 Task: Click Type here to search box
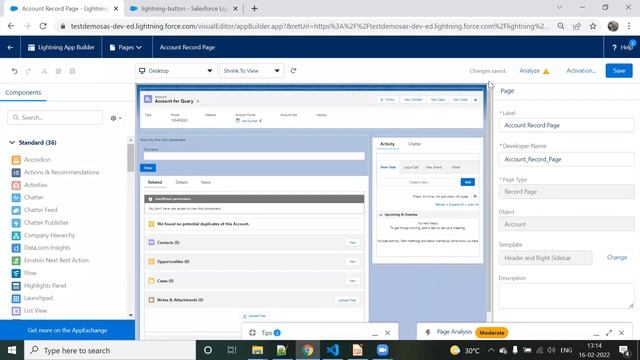coord(110,350)
